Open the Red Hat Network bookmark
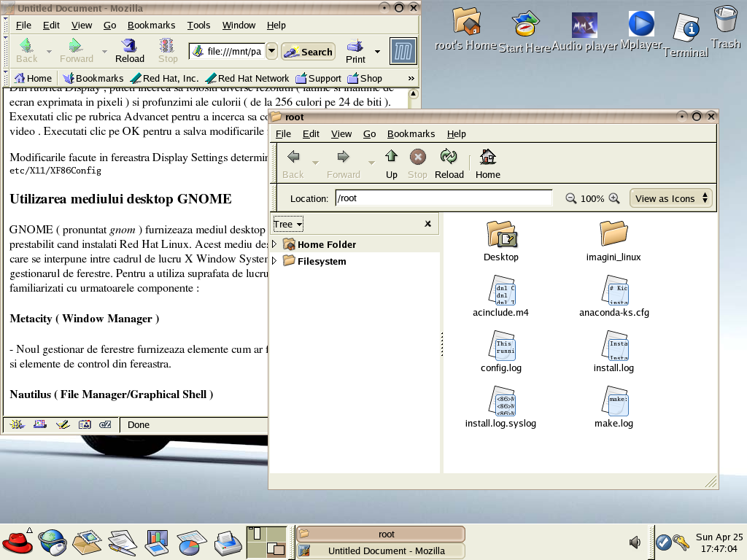 [x=247, y=78]
